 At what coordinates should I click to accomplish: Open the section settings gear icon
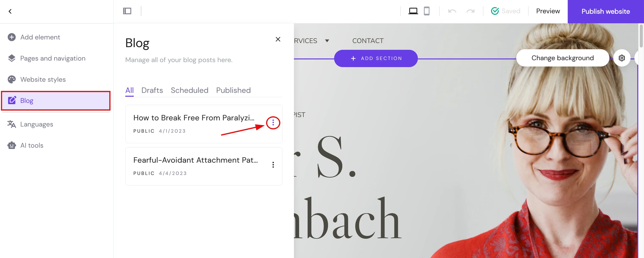(x=622, y=58)
